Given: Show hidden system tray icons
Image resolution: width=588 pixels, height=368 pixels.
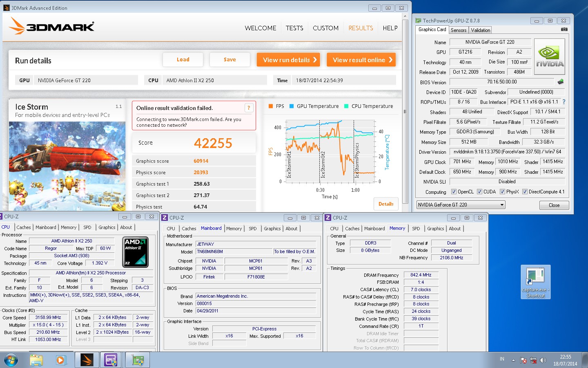Looking at the screenshot, I should tap(513, 360).
